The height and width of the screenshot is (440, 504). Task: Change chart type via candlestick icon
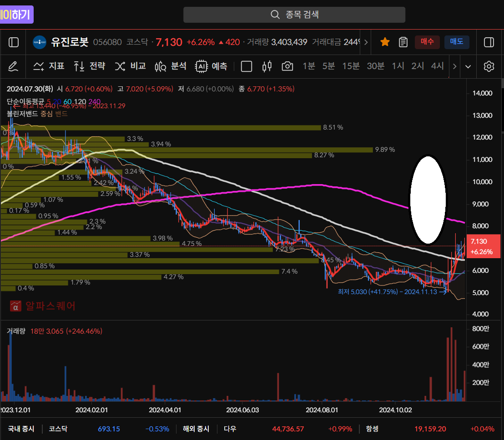tap(267, 66)
